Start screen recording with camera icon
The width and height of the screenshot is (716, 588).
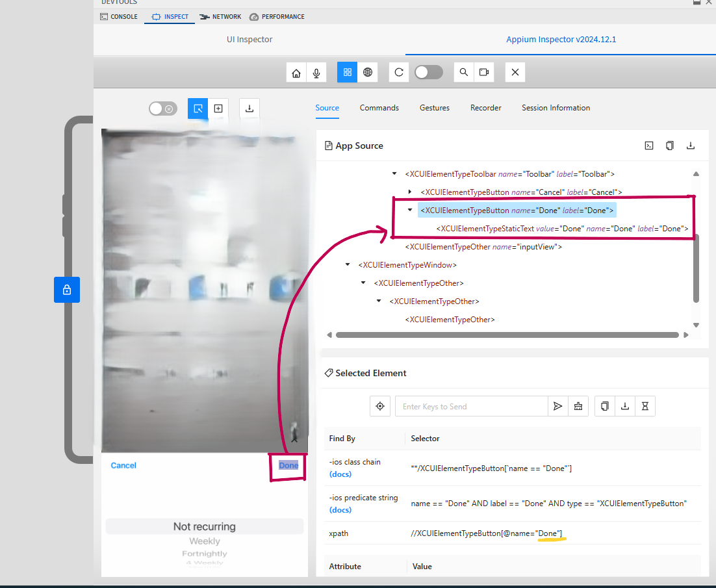coord(484,73)
